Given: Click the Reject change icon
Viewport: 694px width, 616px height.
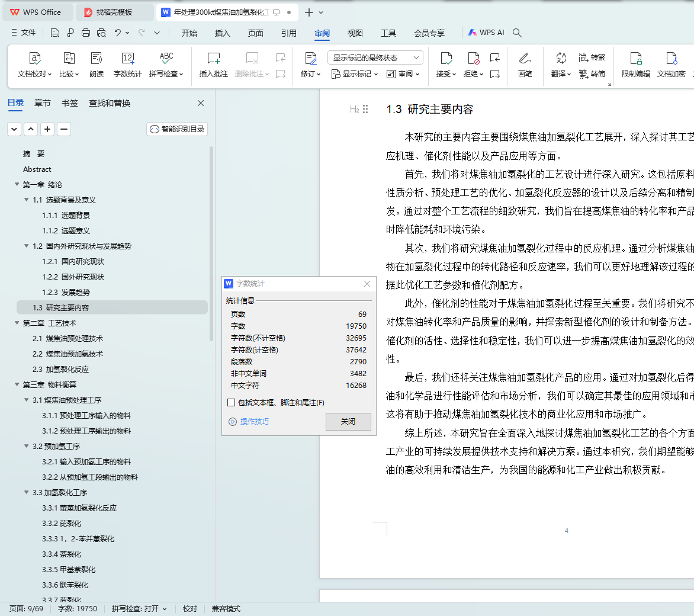Looking at the screenshot, I should tap(474, 65).
